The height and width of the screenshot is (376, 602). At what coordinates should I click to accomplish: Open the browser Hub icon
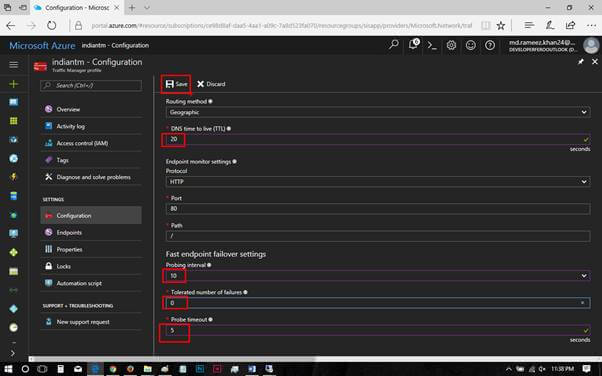click(529, 25)
